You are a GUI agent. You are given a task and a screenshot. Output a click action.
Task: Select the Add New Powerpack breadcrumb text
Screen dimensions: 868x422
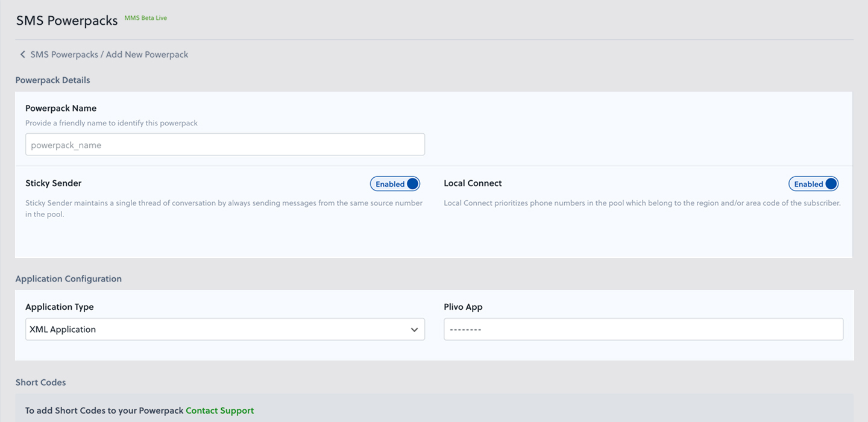147,55
